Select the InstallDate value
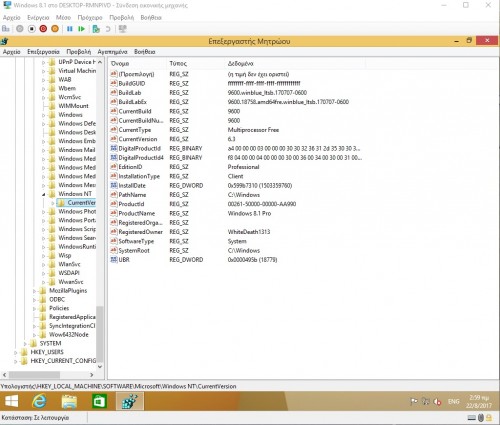The image size is (500, 425). coord(132,185)
